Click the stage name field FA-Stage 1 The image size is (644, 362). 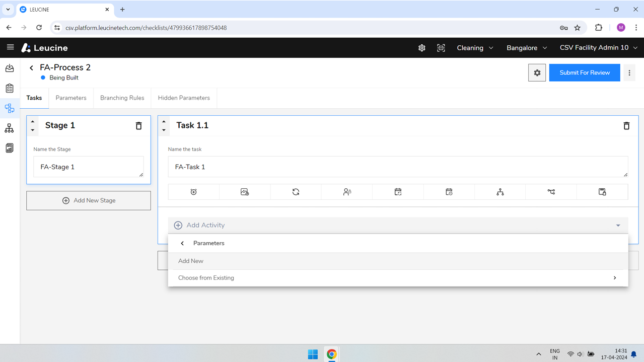89,167
